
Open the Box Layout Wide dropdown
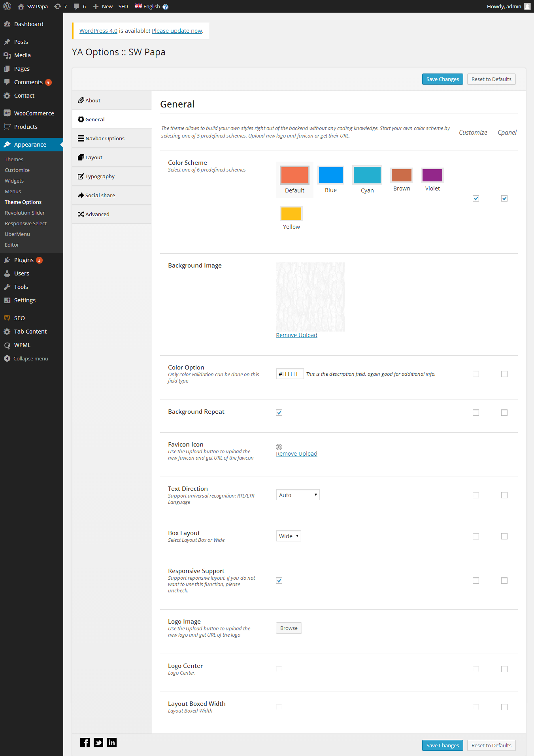coord(289,536)
